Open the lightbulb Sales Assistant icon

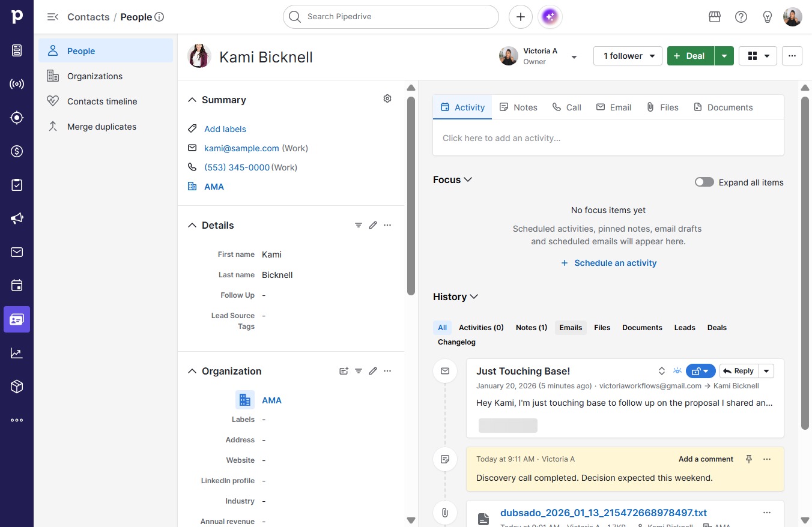768,17
